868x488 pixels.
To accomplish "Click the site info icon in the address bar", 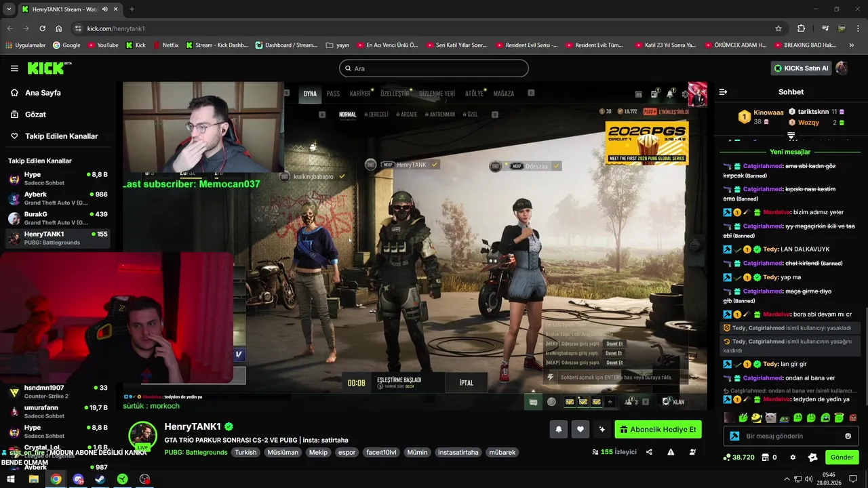I will [x=78, y=28].
